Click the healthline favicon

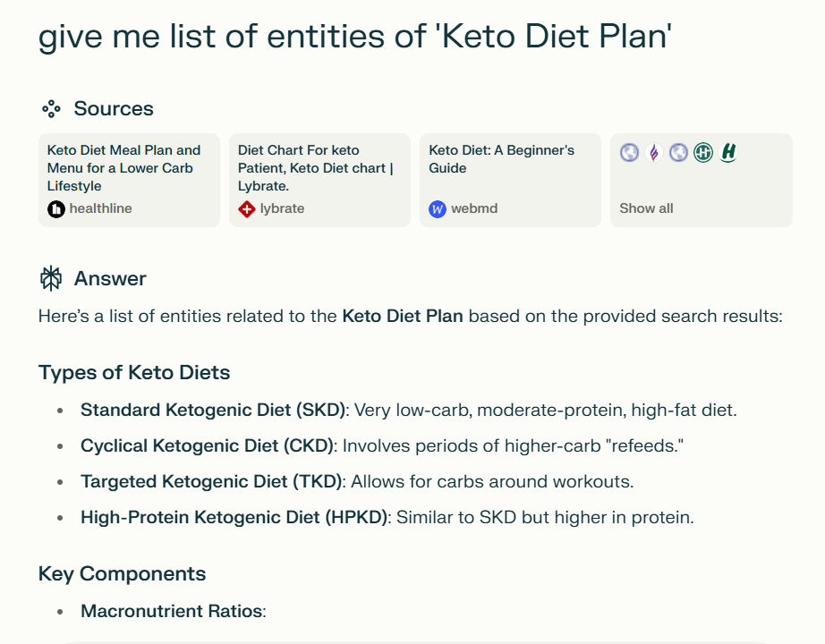tap(56, 209)
